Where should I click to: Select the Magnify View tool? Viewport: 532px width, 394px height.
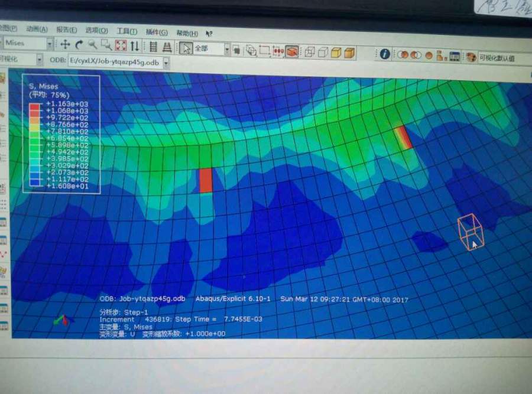point(92,44)
